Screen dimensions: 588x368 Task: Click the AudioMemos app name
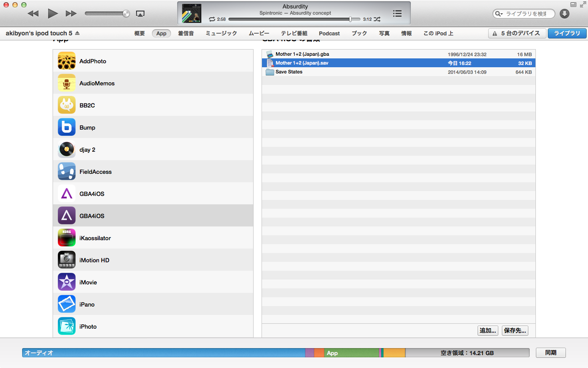pyautogui.click(x=97, y=83)
